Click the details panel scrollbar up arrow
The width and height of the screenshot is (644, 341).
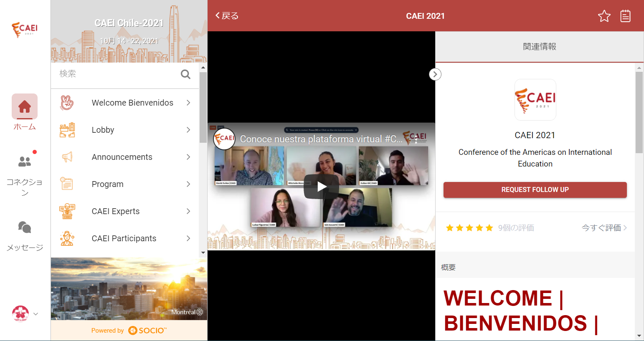pyautogui.click(x=639, y=67)
